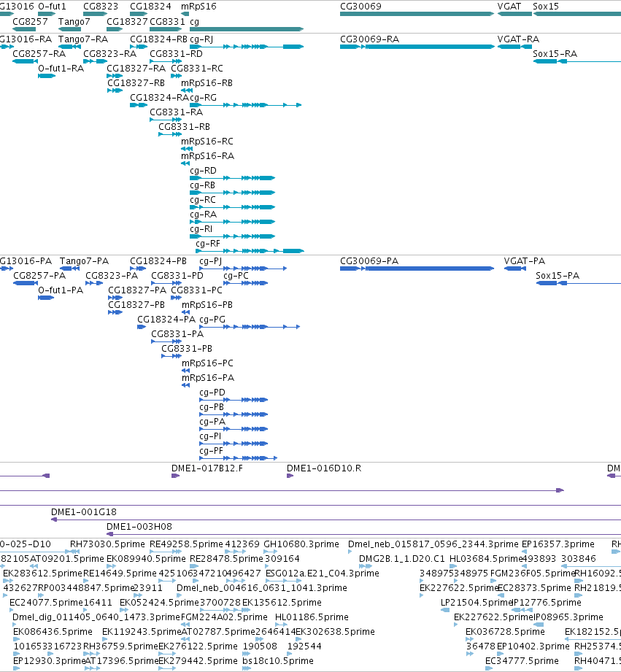
Task: Click the EK135612.5prime EST label
Action: (282, 603)
